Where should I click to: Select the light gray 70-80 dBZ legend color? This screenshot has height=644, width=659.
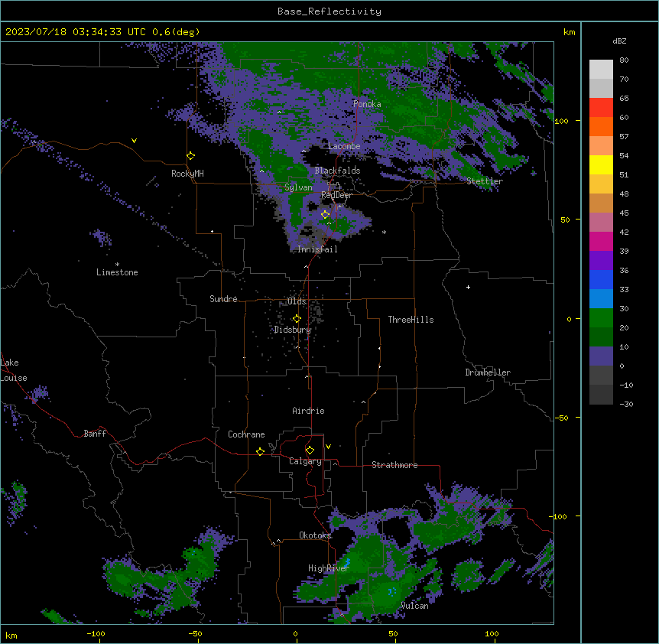[x=601, y=70]
